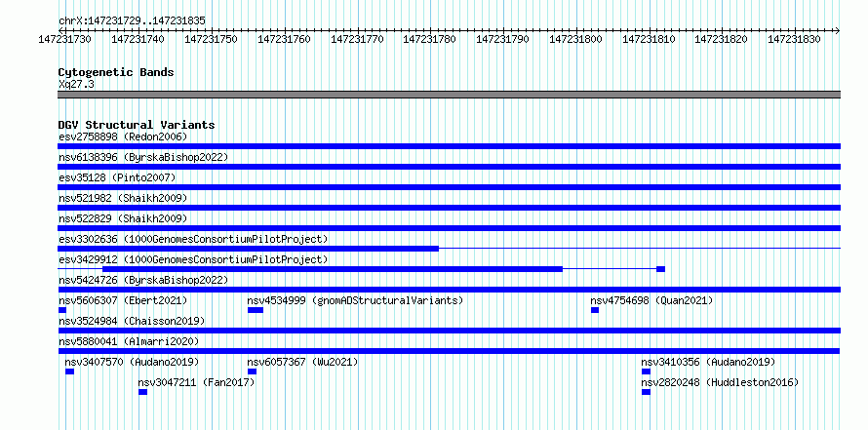Click ruler position 147231780
868x430 pixels.
(429, 39)
